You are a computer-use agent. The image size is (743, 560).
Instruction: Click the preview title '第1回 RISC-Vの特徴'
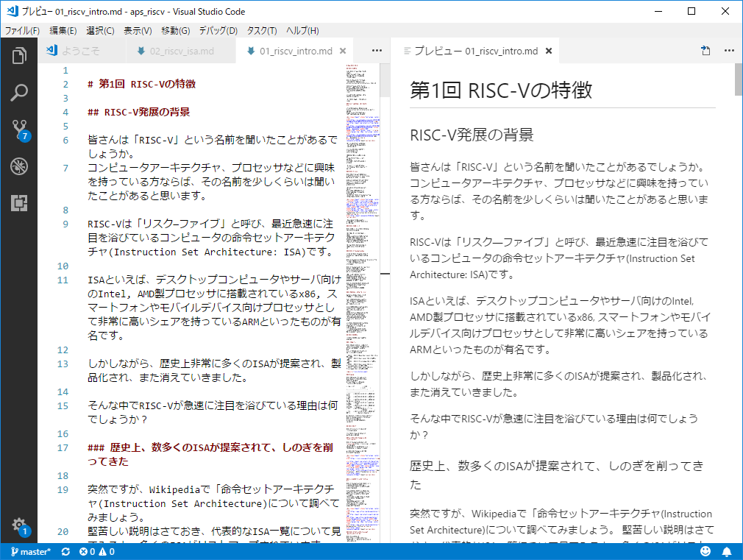click(501, 90)
